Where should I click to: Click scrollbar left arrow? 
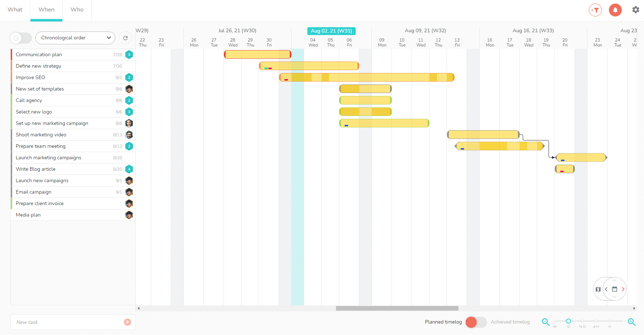coord(139,308)
